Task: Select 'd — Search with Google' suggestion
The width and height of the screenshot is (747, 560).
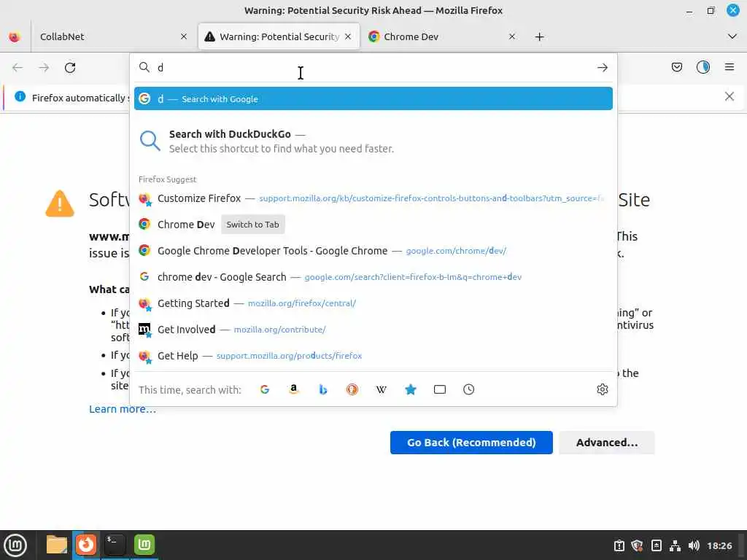Action: tap(373, 98)
